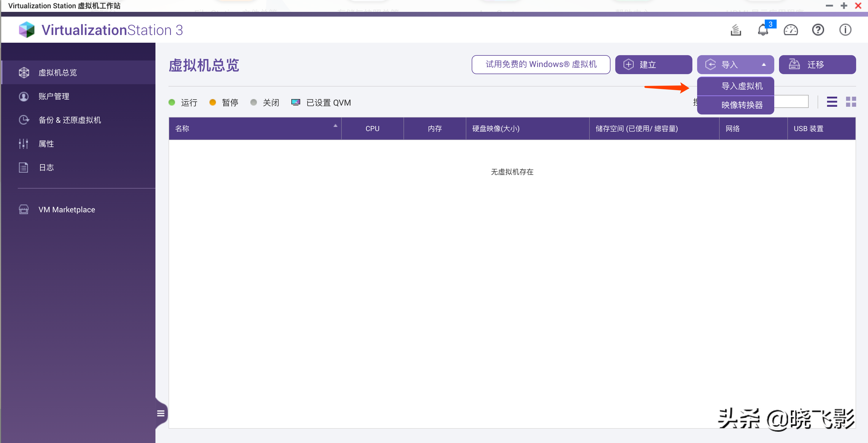Collapse the sidebar using the bottom handle
Viewport: 868px width, 443px height.
(161, 413)
